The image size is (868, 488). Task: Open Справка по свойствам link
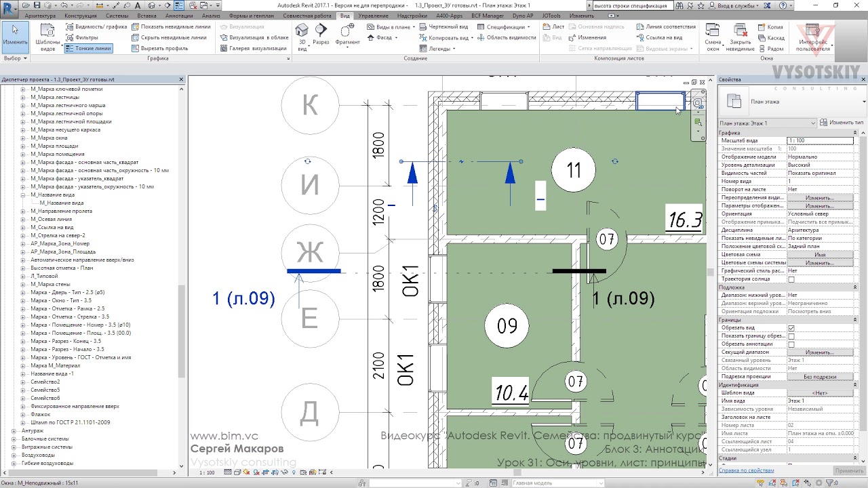(747, 470)
